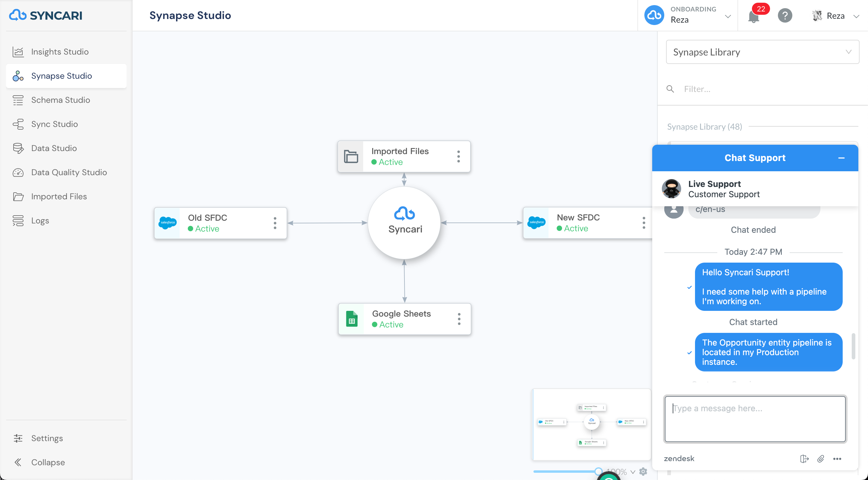Image resolution: width=868 pixels, height=480 pixels.
Task: Open Imported Files from the sidebar
Action: [x=66, y=197]
